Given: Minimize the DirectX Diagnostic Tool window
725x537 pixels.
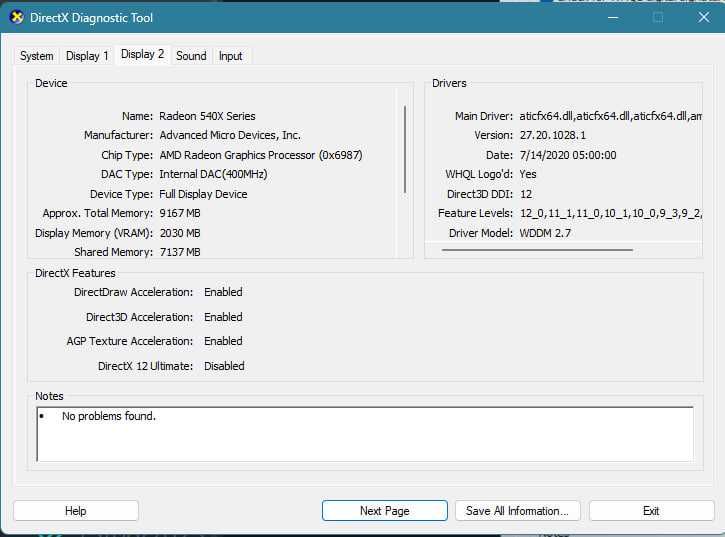Looking at the screenshot, I should (x=613, y=18).
